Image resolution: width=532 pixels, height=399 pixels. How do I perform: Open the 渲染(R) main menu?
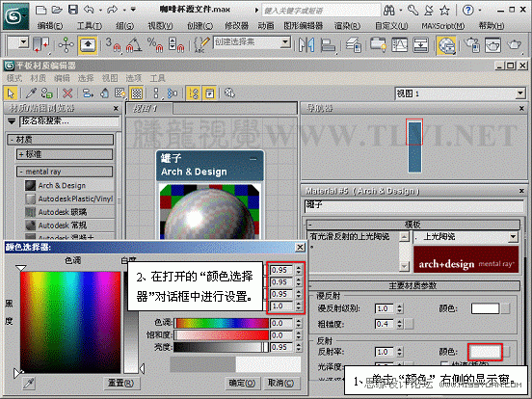point(347,26)
